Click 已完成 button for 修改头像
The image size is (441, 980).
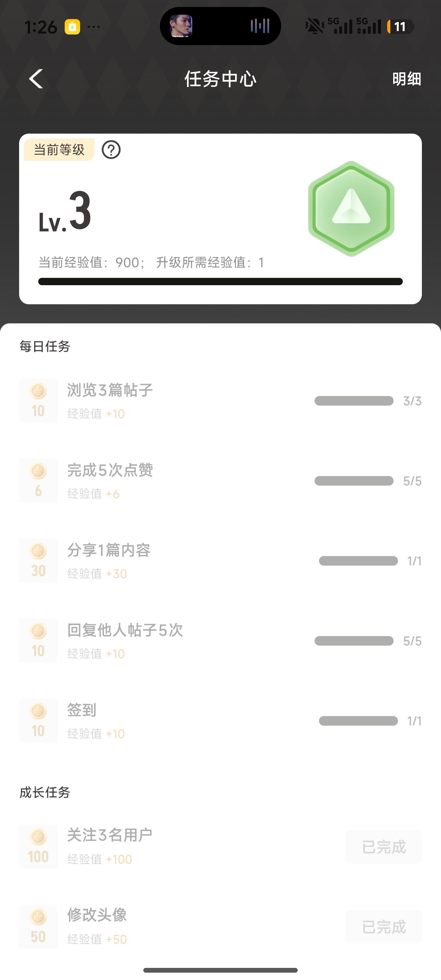pyautogui.click(x=384, y=927)
